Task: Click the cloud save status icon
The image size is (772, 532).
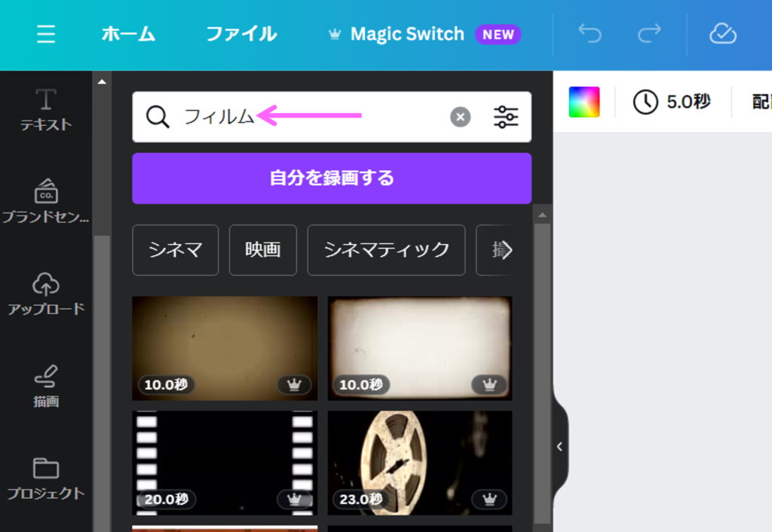Action: [x=722, y=34]
